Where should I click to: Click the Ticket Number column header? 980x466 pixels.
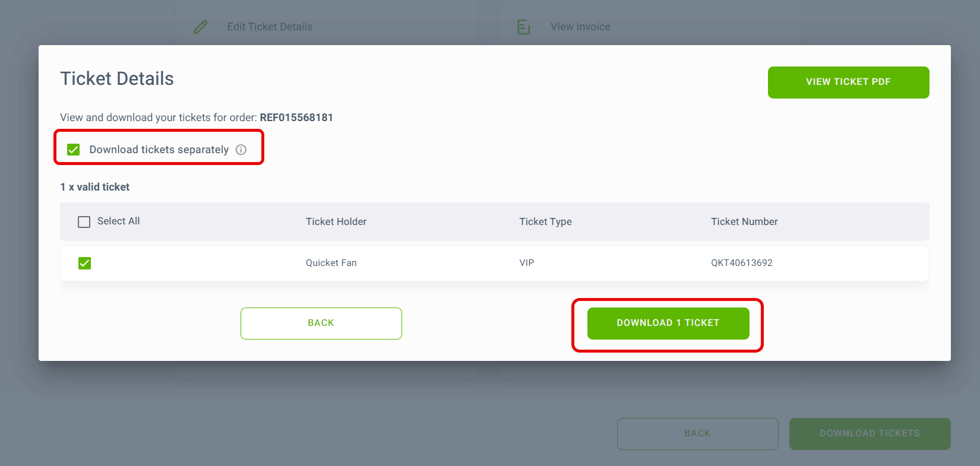coord(744,221)
